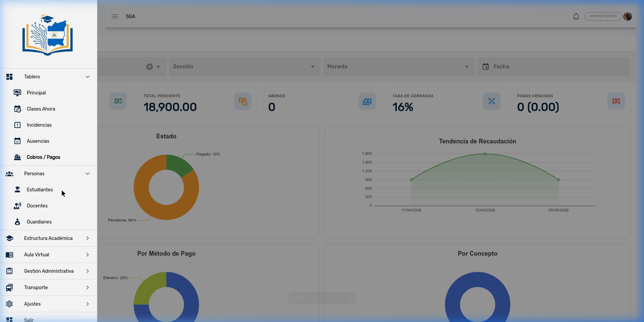This screenshot has width=644, height=322.
Task: Open Cobros / Pagos menu item
Action: [43, 157]
